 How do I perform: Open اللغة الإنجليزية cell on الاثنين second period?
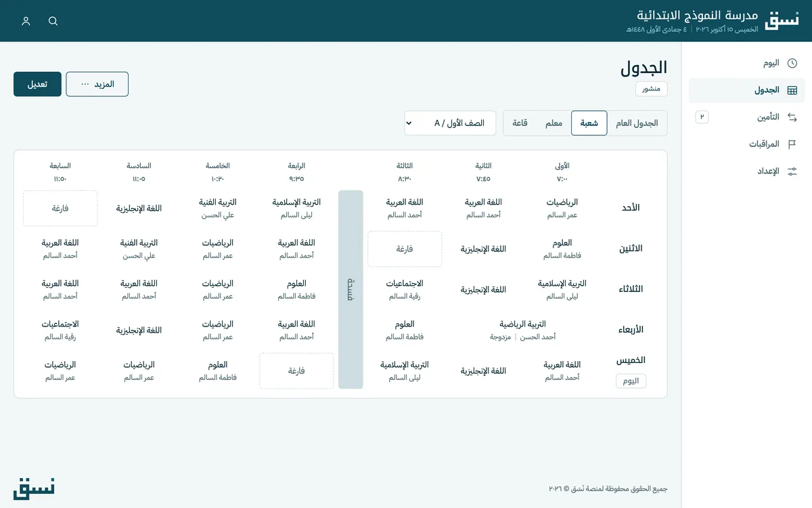(x=483, y=249)
